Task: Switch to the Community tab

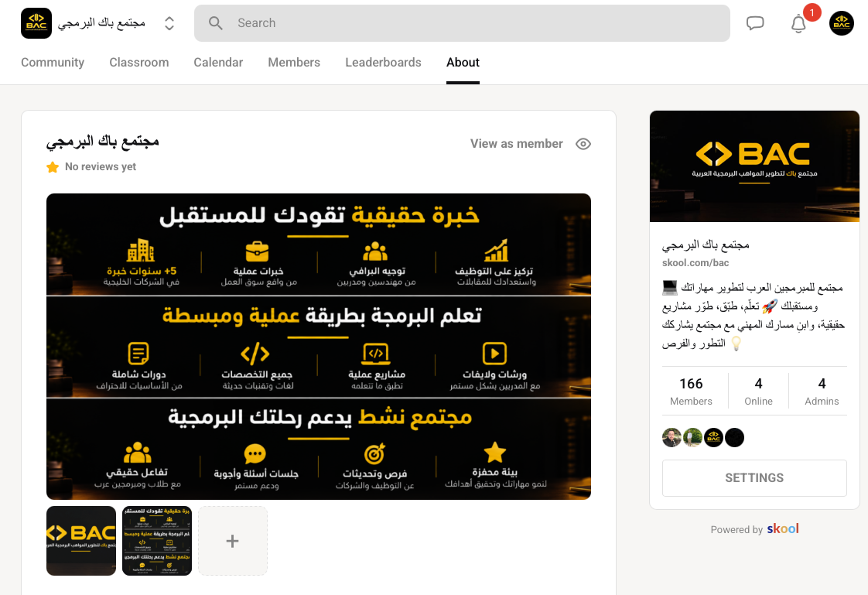Action: pos(53,63)
